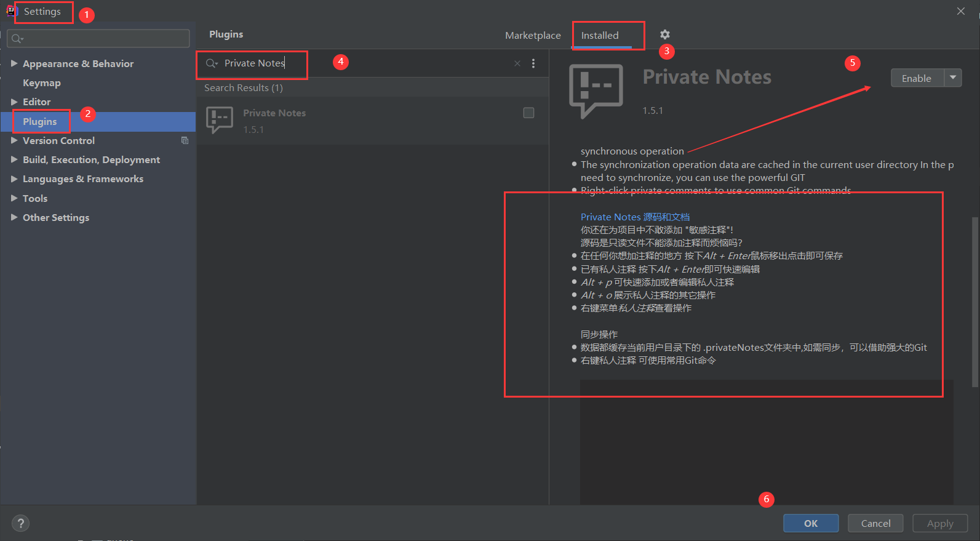Click Search Results (1) header
The height and width of the screenshot is (541, 980).
[x=244, y=87]
